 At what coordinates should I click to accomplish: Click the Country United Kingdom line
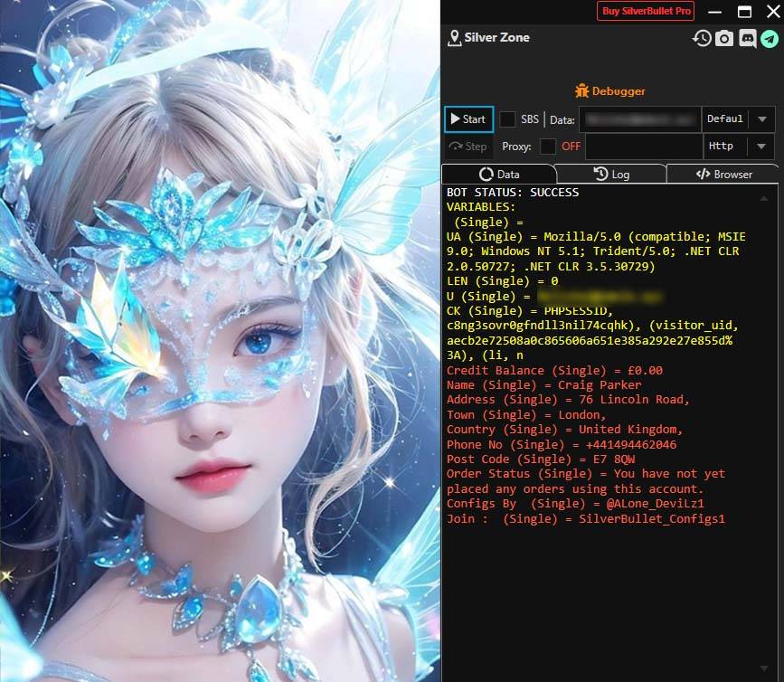tap(564, 430)
